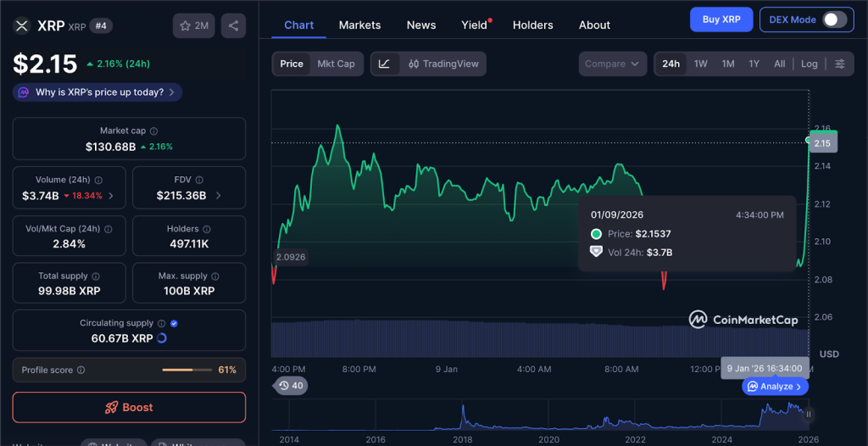868x446 pixels.
Task: Open 'Why is XRP's price up today?'
Action: pyautogui.click(x=97, y=92)
